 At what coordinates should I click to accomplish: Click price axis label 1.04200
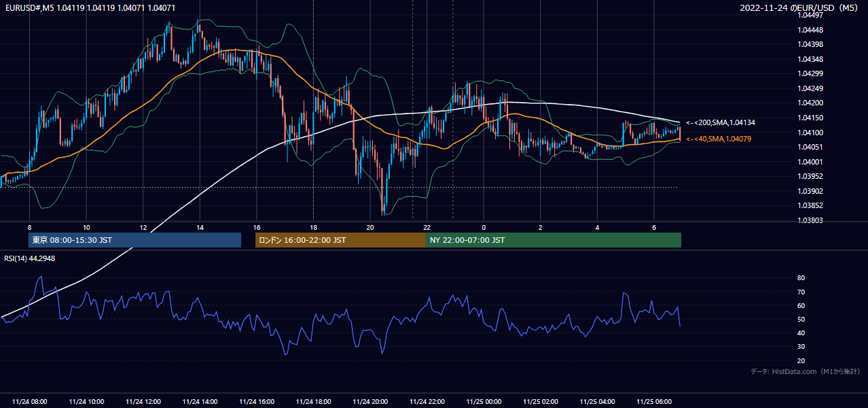tap(810, 103)
